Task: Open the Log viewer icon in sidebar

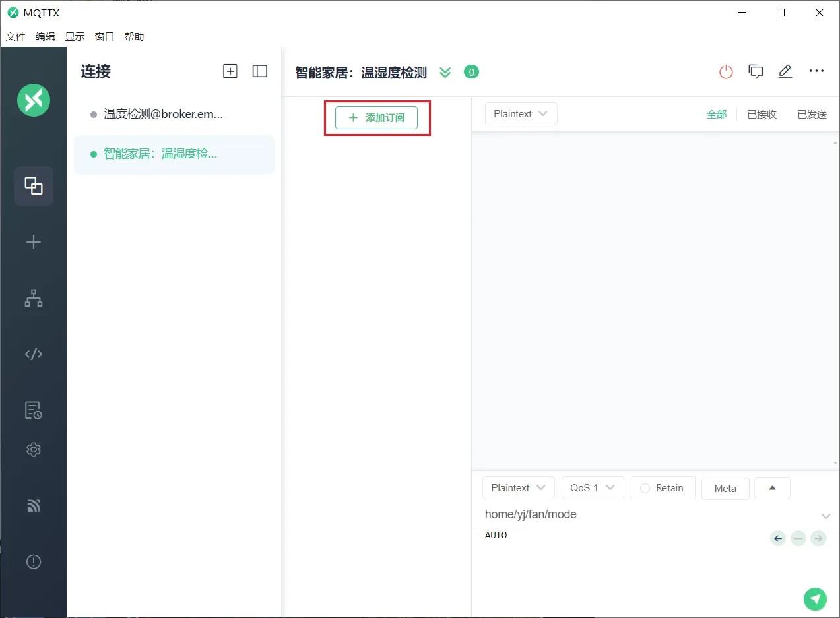Action: point(33,410)
